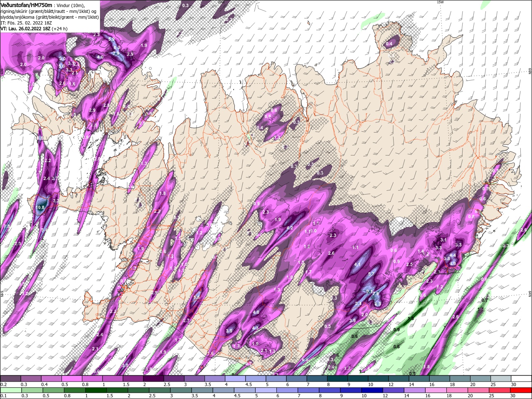Click the dark blue 10 swatch in lower legend
Viewport: 532px width, 399px height.
tap(372, 390)
